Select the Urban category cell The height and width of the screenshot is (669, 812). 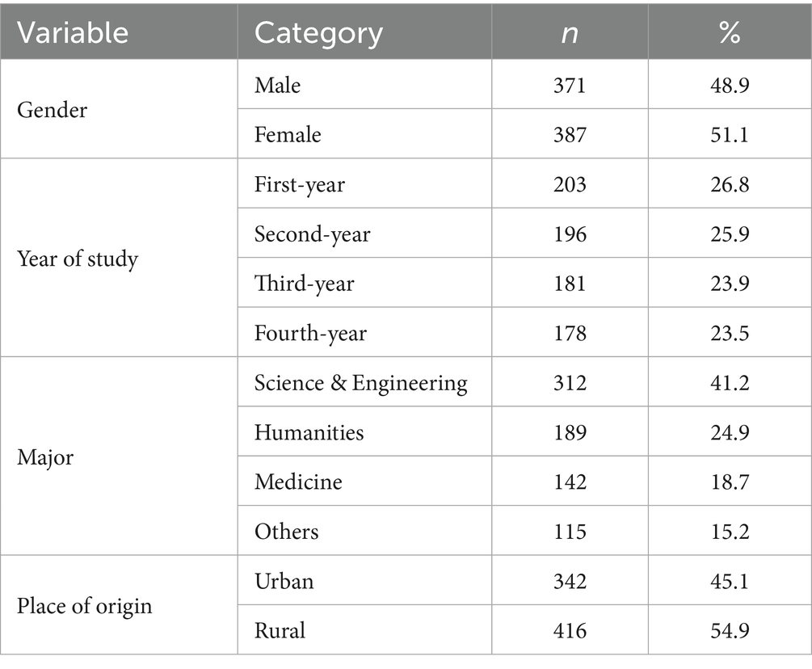click(284, 581)
